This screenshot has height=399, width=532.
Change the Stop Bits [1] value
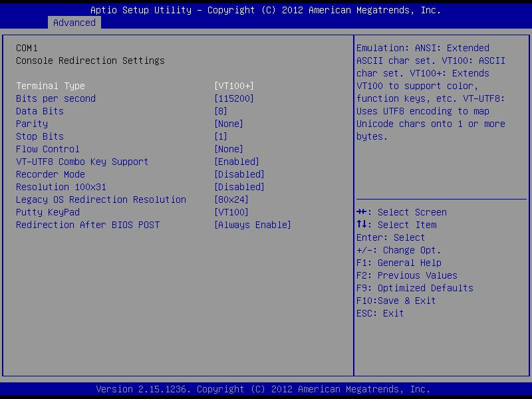[220, 136]
